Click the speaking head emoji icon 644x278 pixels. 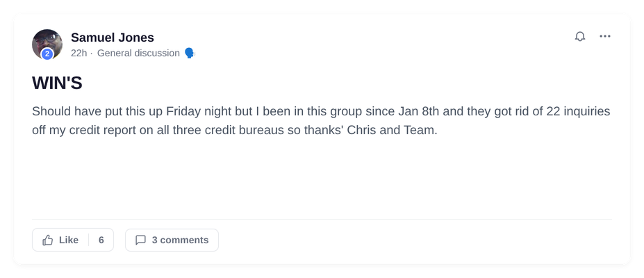pos(189,54)
